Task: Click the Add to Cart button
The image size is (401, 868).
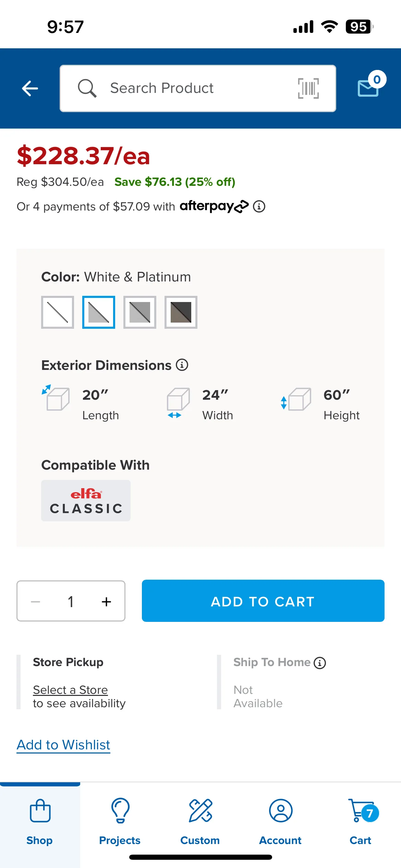Action: (263, 601)
